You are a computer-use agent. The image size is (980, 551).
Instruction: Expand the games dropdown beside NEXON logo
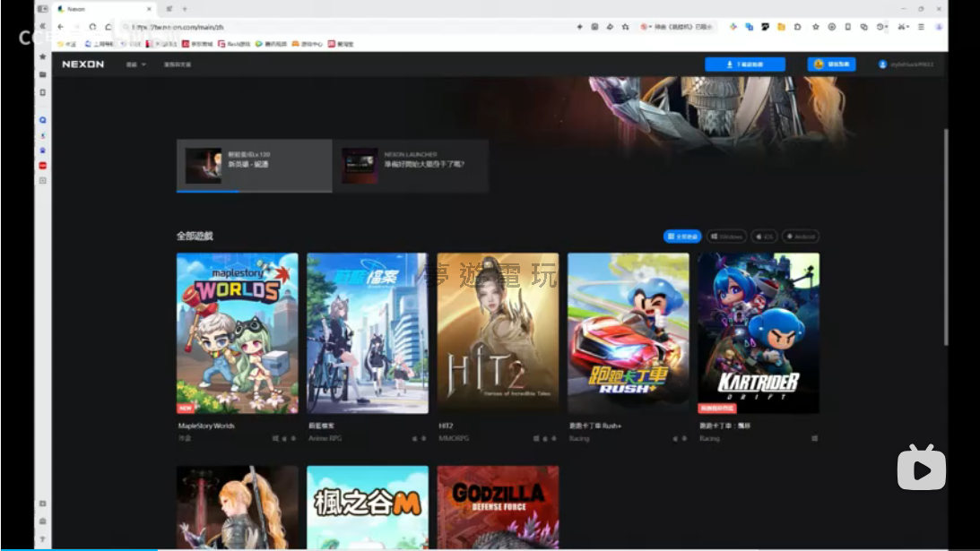[135, 65]
